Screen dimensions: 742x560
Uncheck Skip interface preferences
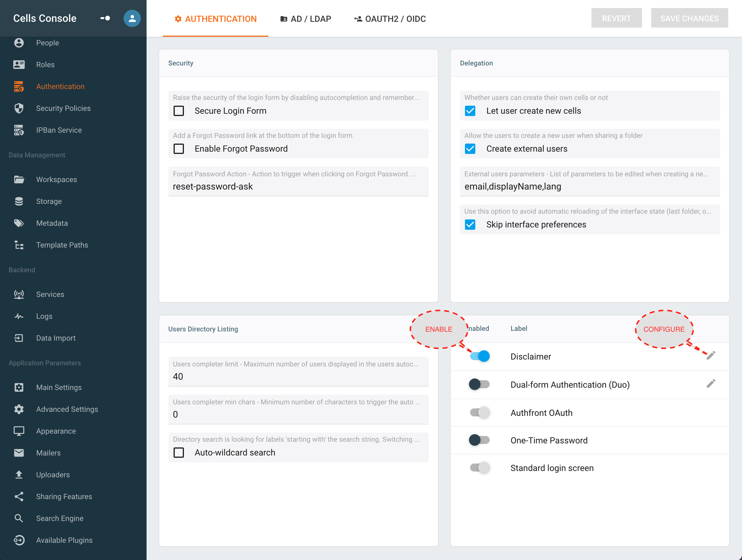pos(470,225)
